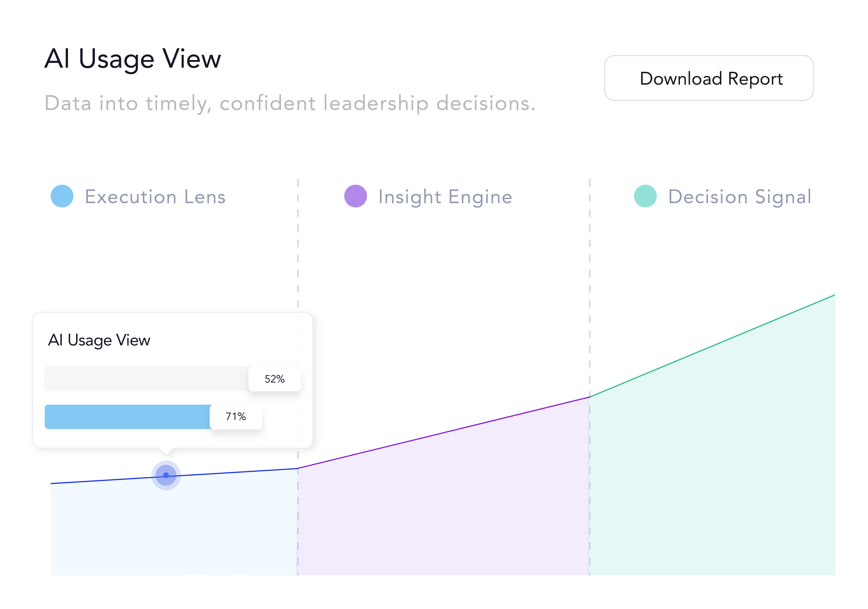Select the Decision Signal legend label
The height and width of the screenshot is (609, 868).
[x=739, y=197]
